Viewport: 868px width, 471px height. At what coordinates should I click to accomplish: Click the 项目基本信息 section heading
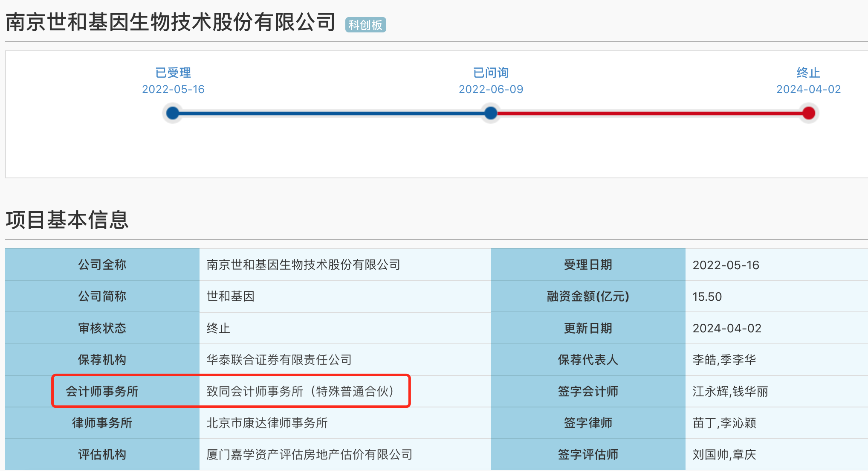coord(67,220)
